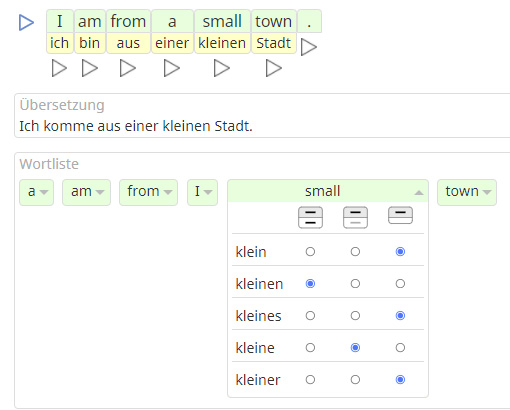Play the full sentence audio with blue arrow
510x410 pixels.
26,22
